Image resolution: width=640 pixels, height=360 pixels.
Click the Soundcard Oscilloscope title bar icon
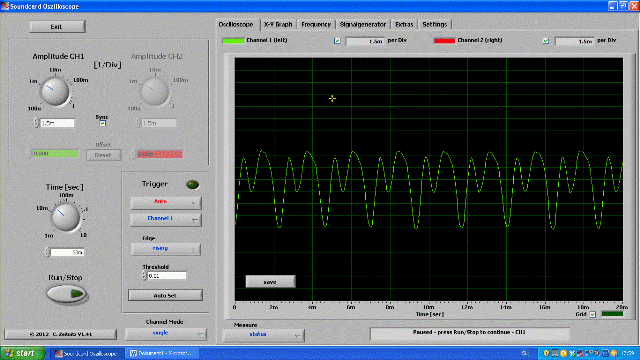pyautogui.click(x=4, y=6)
